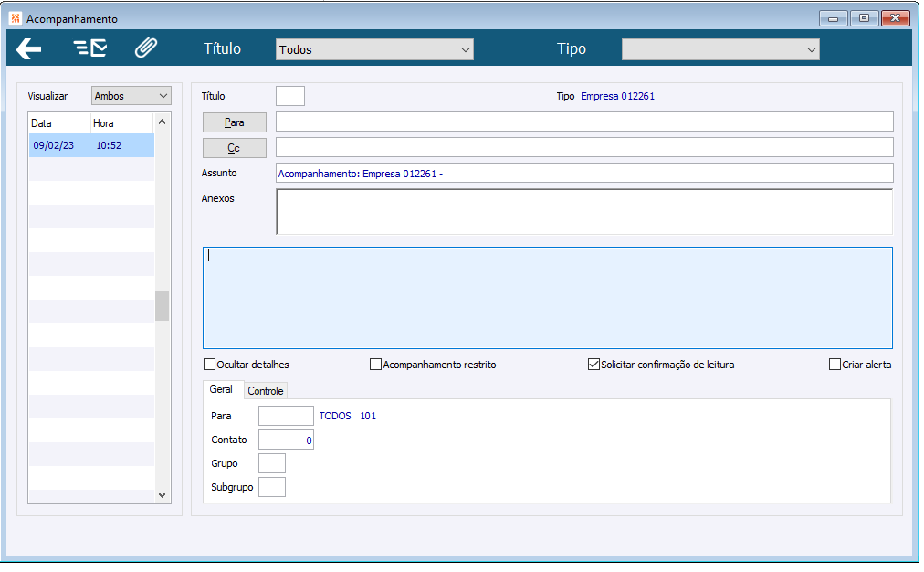Switch to the Geral tab

tap(221, 390)
